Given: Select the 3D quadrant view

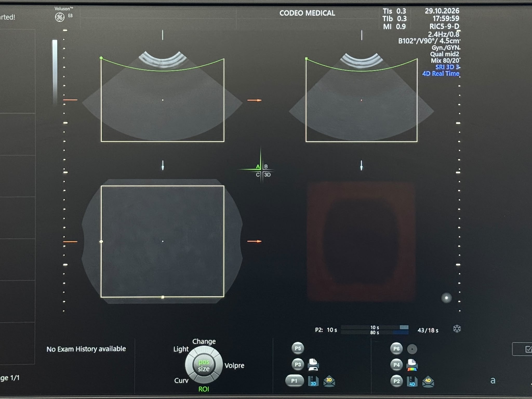Looking at the screenshot, I should pyautogui.click(x=267, y=175).
